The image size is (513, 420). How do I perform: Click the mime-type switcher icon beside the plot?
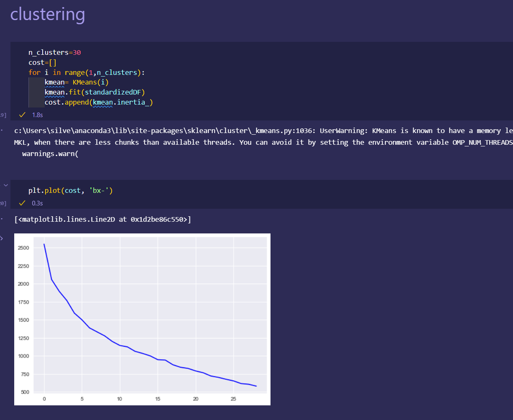pos(1,238)
